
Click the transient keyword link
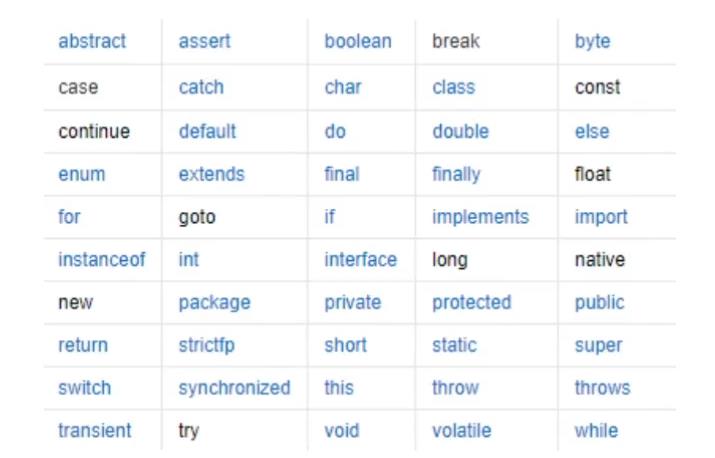[94, 431]
